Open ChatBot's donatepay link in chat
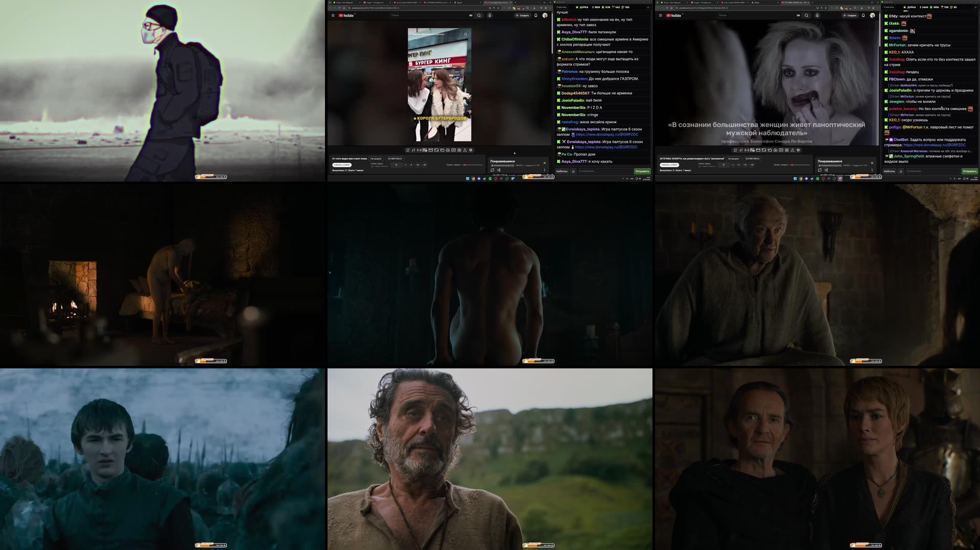The width and height of the screenshot is (980, 550). click(x=934, y=145)
